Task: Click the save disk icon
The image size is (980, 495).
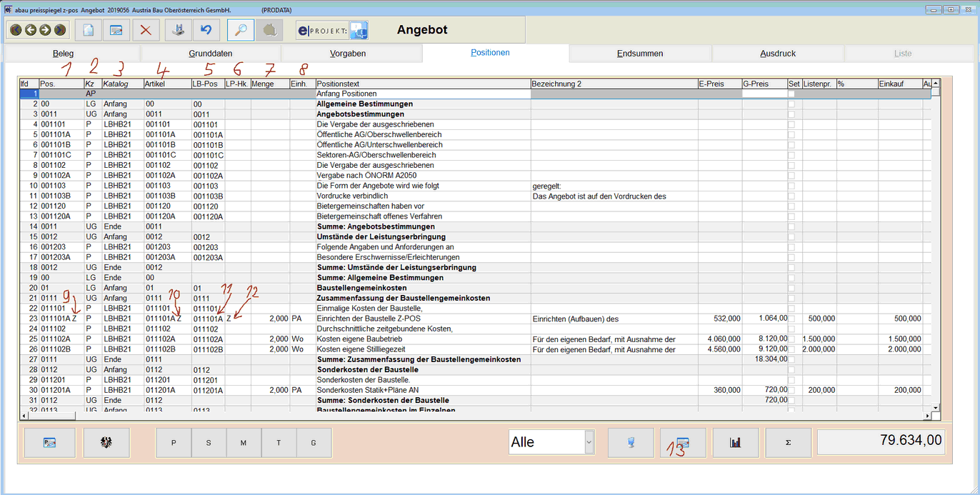Action: (179, 30)
